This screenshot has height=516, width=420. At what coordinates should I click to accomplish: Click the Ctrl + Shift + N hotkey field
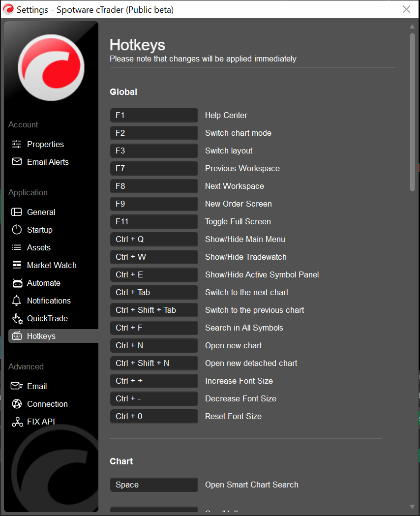click(x=154, y=363)
